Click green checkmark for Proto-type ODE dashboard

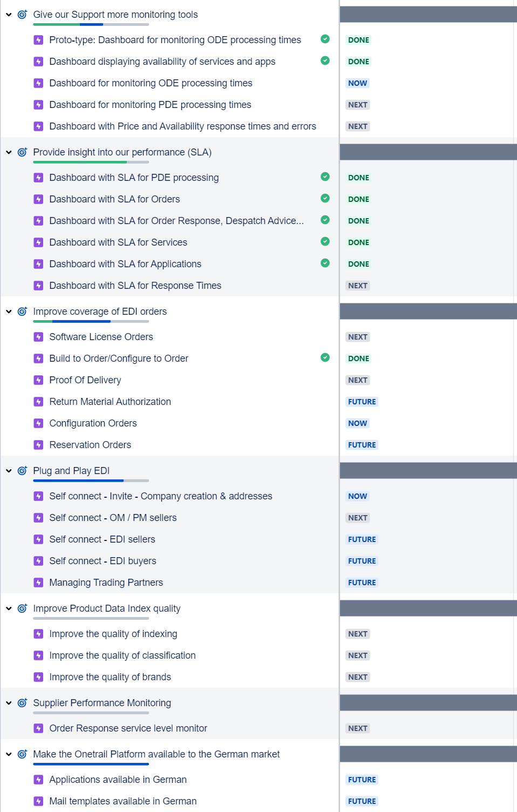click(325, 39)
